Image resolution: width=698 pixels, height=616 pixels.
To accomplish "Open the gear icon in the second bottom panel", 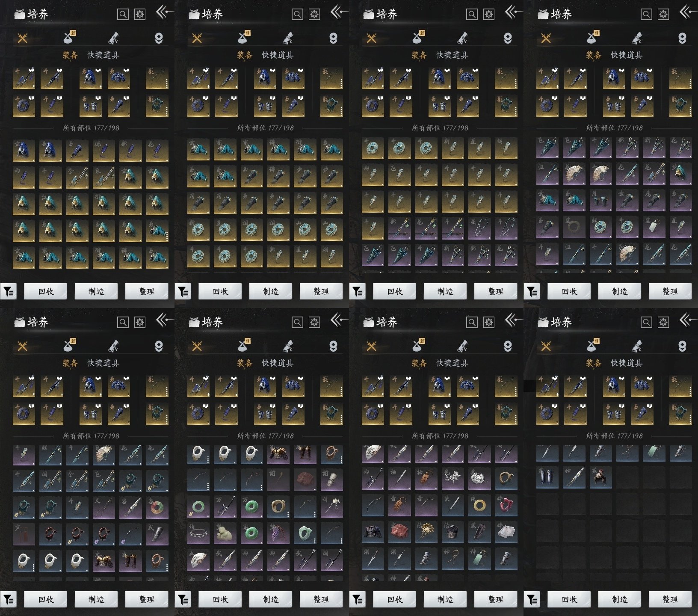I will click(x=314, y=322).
